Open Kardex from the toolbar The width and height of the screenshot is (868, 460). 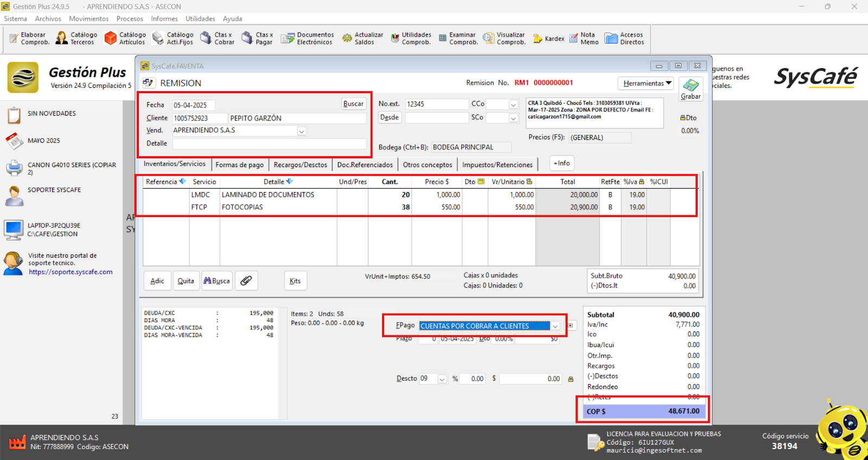(x=548, y=39)
